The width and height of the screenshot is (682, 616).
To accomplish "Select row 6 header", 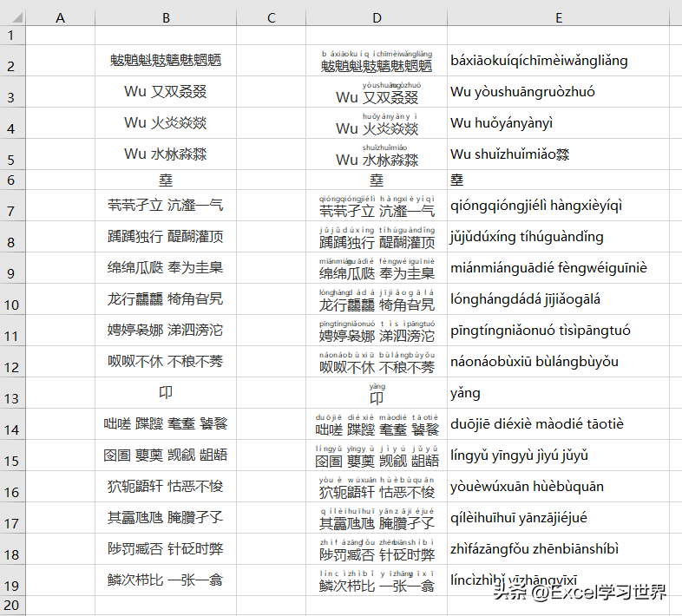I will tap(13, 180).
